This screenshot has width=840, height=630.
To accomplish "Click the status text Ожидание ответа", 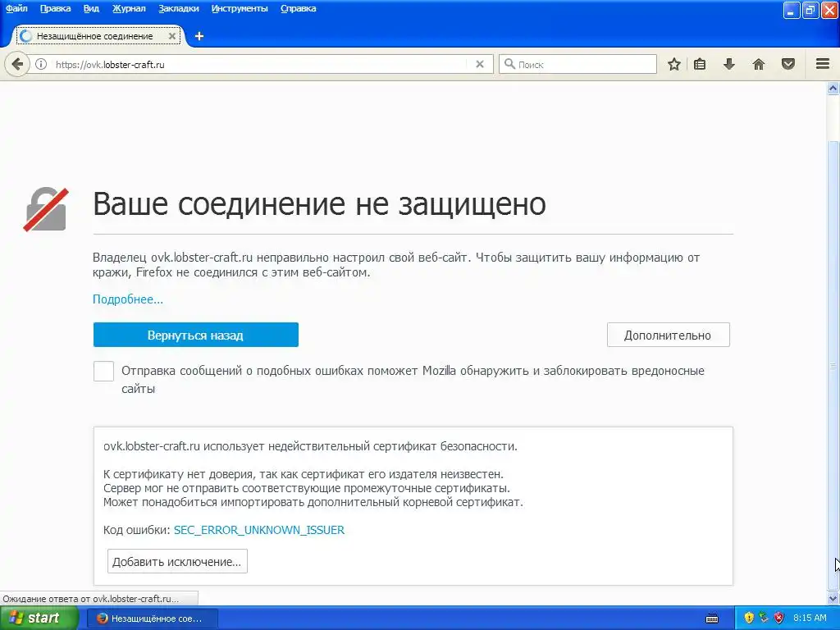I will (90, 598).
